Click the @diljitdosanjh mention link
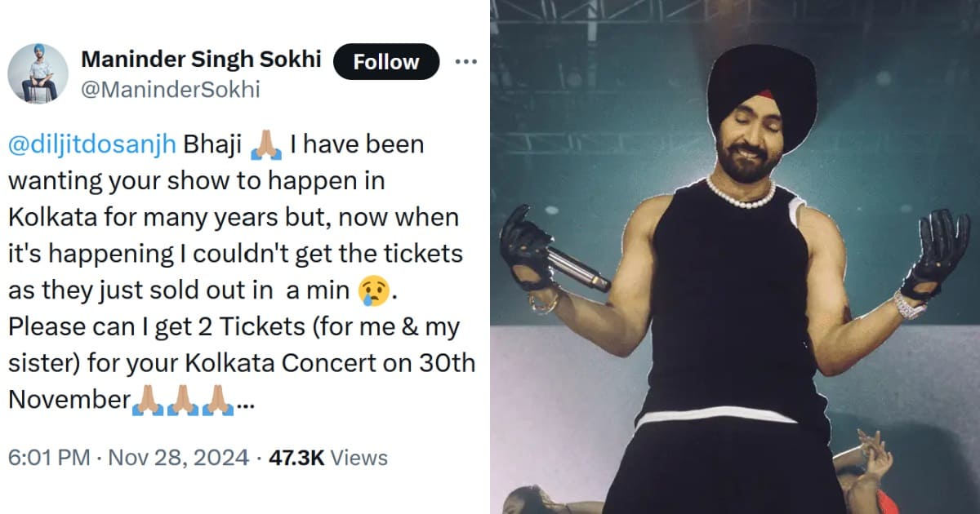Screen dimensions: 980x514 pos(91,145)
